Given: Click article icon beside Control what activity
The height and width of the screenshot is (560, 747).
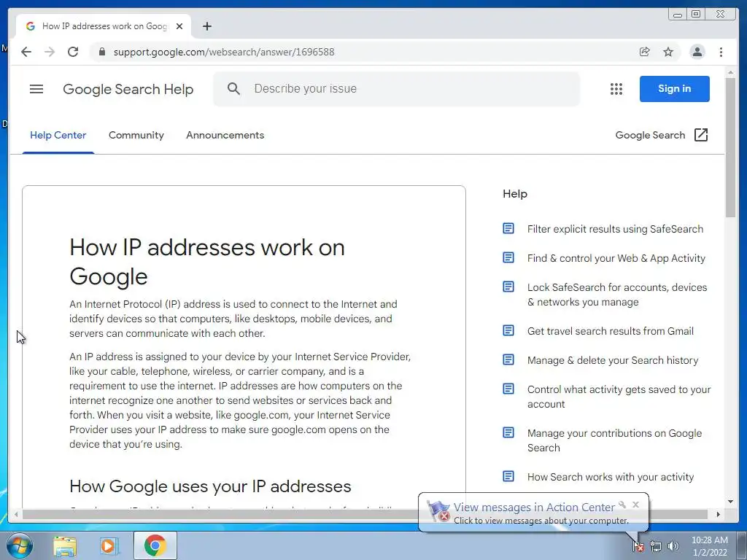Looking at the screenshot, I should coord(508,389).
